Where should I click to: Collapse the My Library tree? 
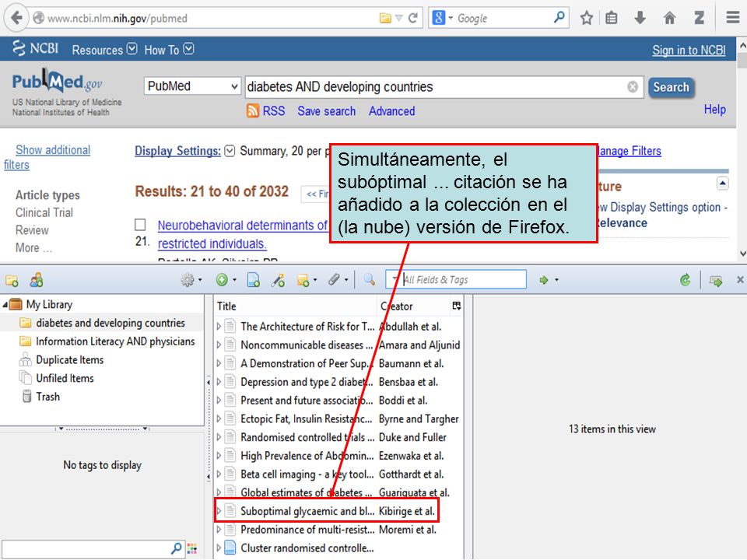coord(5,305)
